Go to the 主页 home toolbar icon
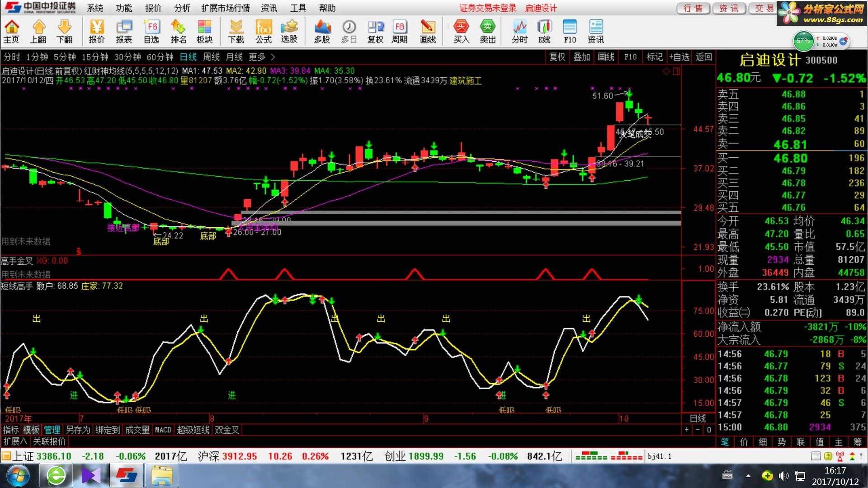 pos(12,32)
